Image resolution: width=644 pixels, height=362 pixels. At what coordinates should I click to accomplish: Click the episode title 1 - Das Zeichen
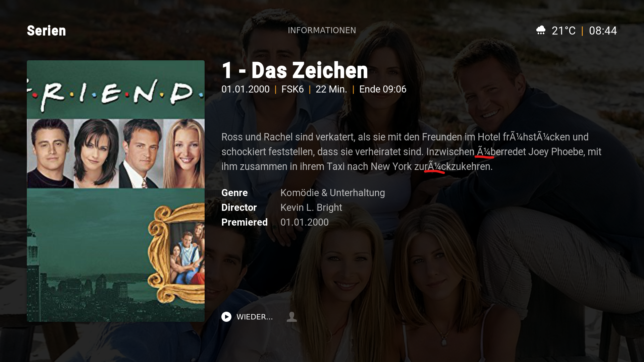[x=295, y=70]
